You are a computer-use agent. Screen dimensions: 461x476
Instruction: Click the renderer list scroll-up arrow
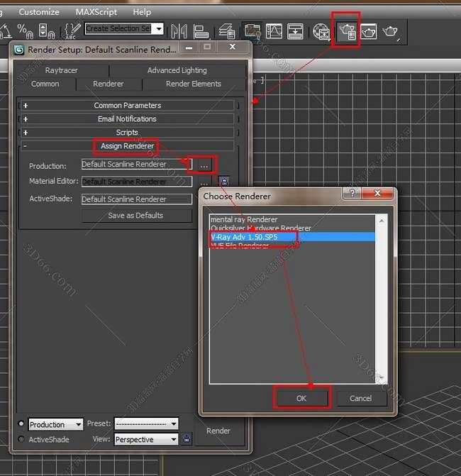(382, 221)
